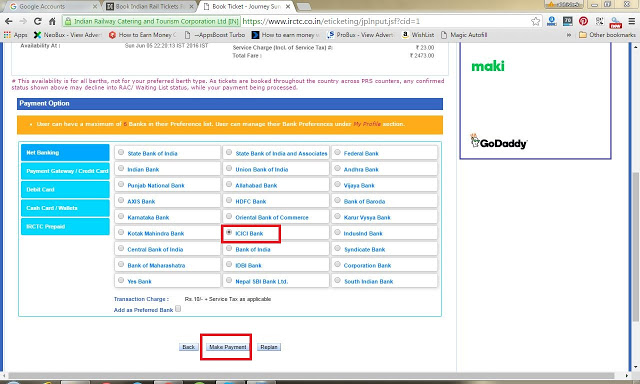Viewport: 640px width, 384px height.
Task: Click the Pinterest extension icon
Action: pos(583,21)
